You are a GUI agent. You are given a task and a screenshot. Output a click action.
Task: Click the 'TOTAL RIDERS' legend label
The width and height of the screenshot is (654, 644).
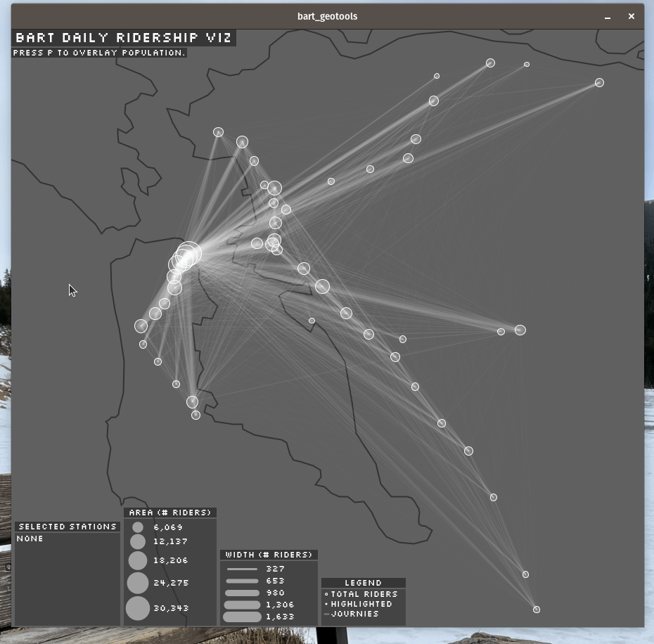364,594
